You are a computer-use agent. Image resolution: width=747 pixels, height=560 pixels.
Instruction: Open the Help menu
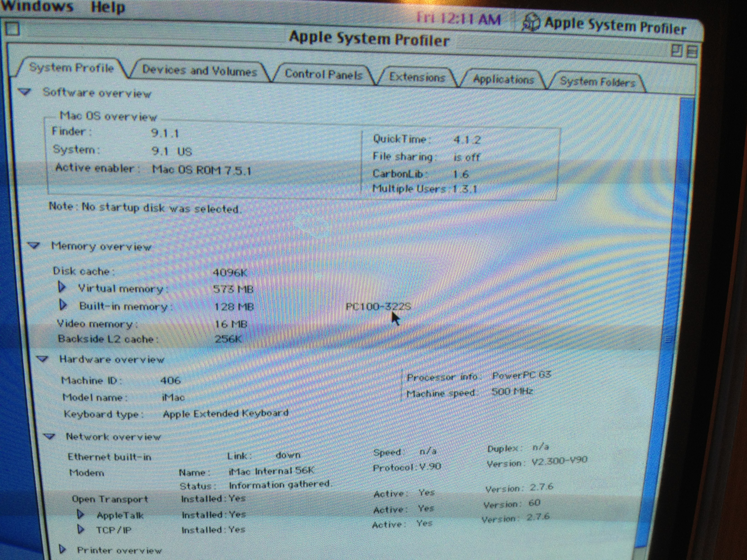pyautogui.click(x=108, y=7)
